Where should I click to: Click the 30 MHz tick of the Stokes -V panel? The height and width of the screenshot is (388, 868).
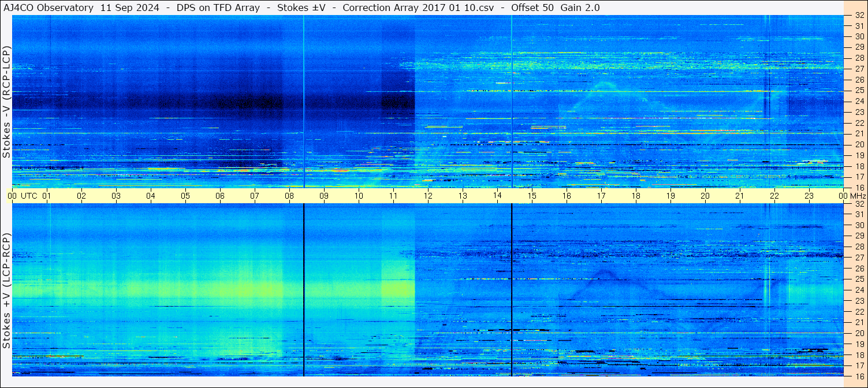(x=859, y=36)
